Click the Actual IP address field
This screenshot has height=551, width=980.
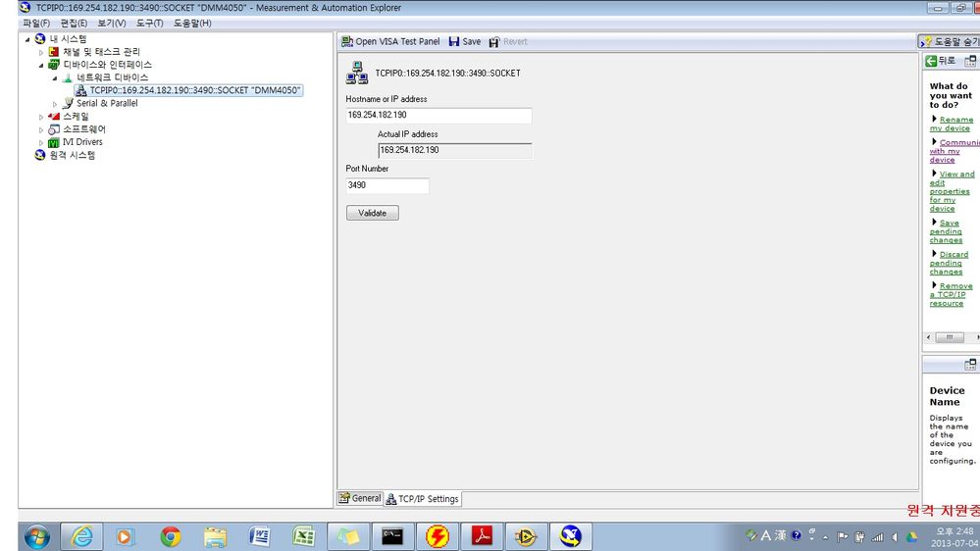coord(455,150)
